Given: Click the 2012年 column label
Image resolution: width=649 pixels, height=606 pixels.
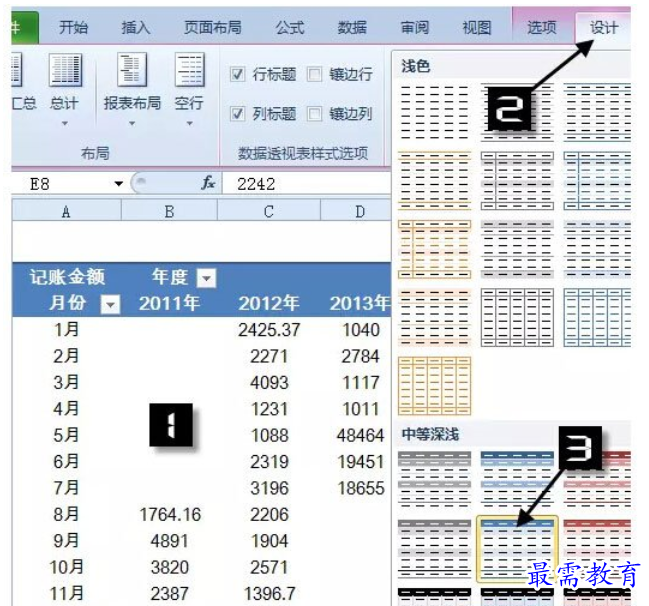Looking at the screenshot, I should click(269, 303).
